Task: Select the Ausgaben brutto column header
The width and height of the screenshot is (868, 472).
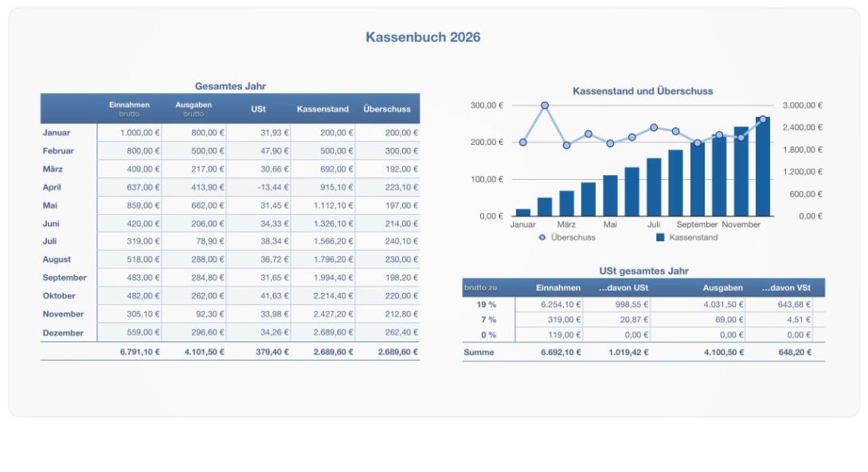Action: 194,109
